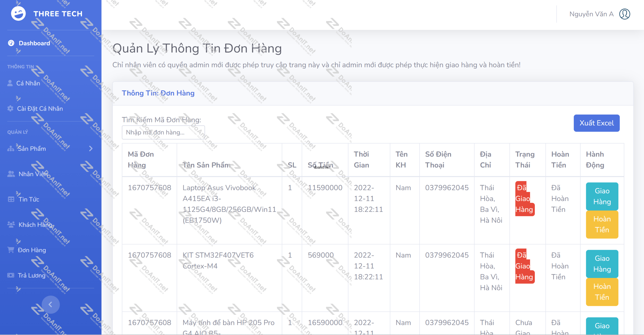Click the Quản Lý Thông Tin Đơn Hàng heading
The width and height of the screenshot is (644, 335).
[197, 48]
